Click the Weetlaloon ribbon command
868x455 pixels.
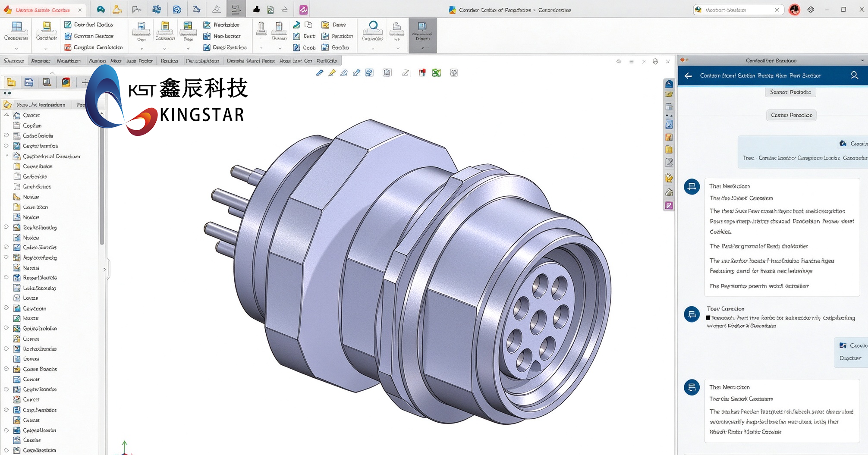(x=221, y=25)
